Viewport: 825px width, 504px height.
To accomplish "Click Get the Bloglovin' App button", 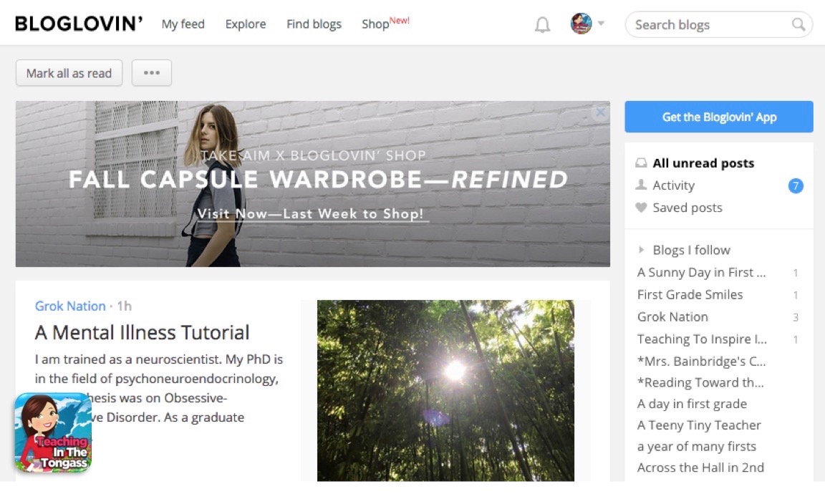I will pyautogui.click(x=719, y=117).
